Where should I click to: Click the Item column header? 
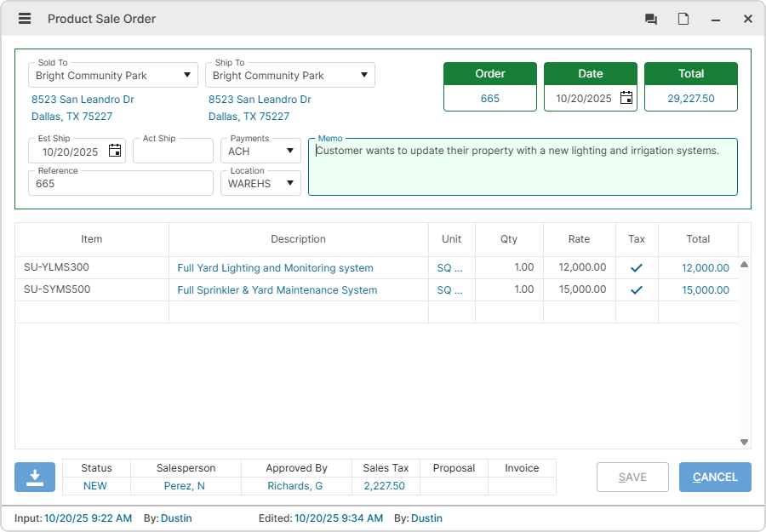coord(92,239)
